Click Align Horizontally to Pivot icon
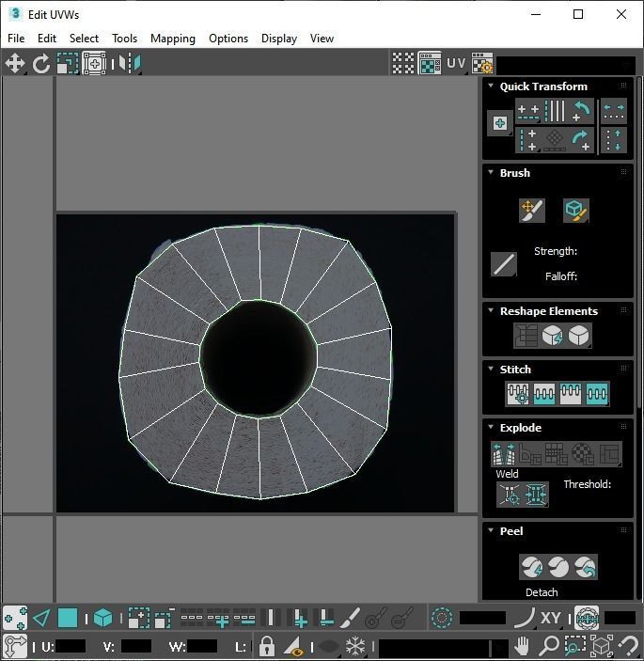The height and width of the screenshot is (661, 644). 528,111
